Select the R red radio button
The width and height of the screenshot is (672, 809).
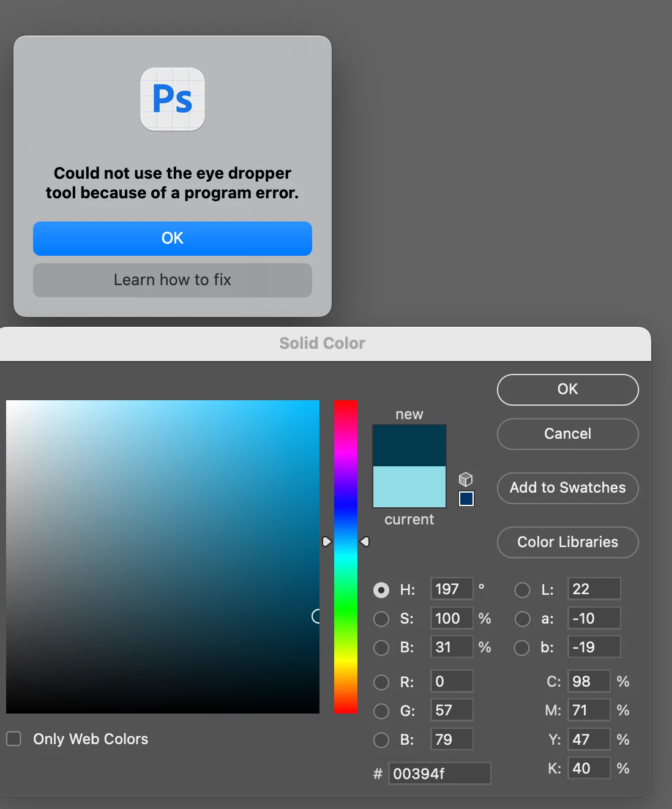coord(381,682)
